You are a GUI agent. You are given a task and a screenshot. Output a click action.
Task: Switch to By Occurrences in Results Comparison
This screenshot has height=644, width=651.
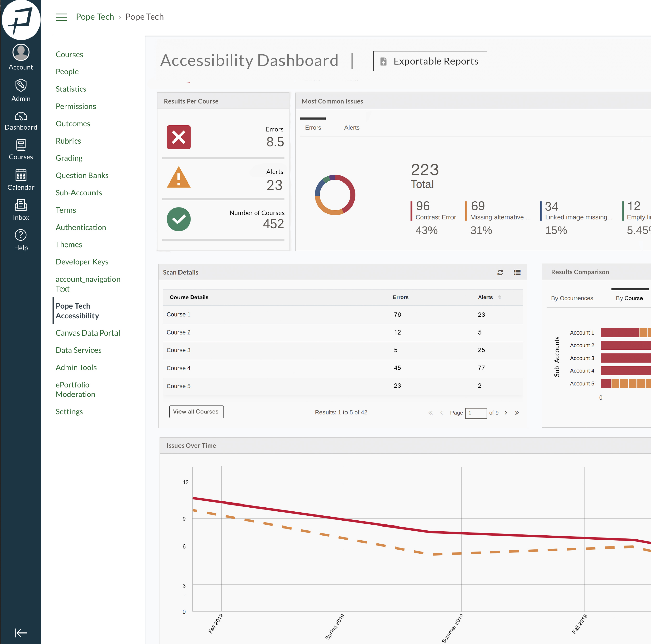[x=572, y=298]
